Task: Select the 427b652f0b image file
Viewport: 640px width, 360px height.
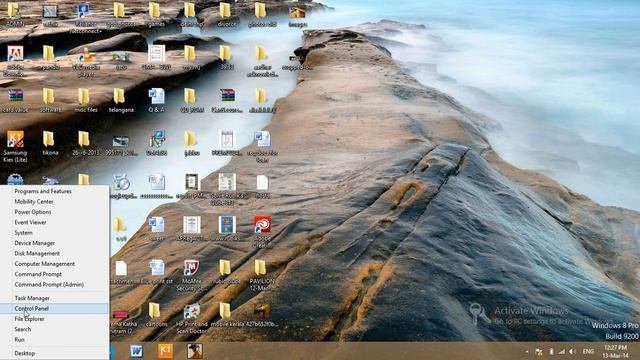Action: [262, 315]
